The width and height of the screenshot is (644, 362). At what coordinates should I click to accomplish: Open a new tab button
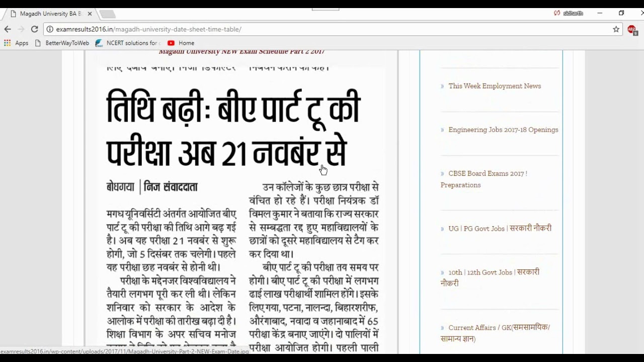(107, 14)
